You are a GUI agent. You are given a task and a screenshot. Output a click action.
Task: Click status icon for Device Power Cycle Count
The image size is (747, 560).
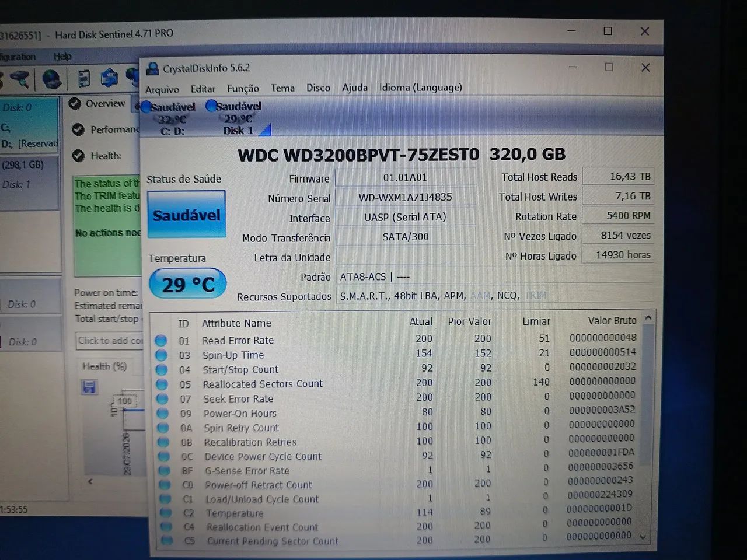164,457
